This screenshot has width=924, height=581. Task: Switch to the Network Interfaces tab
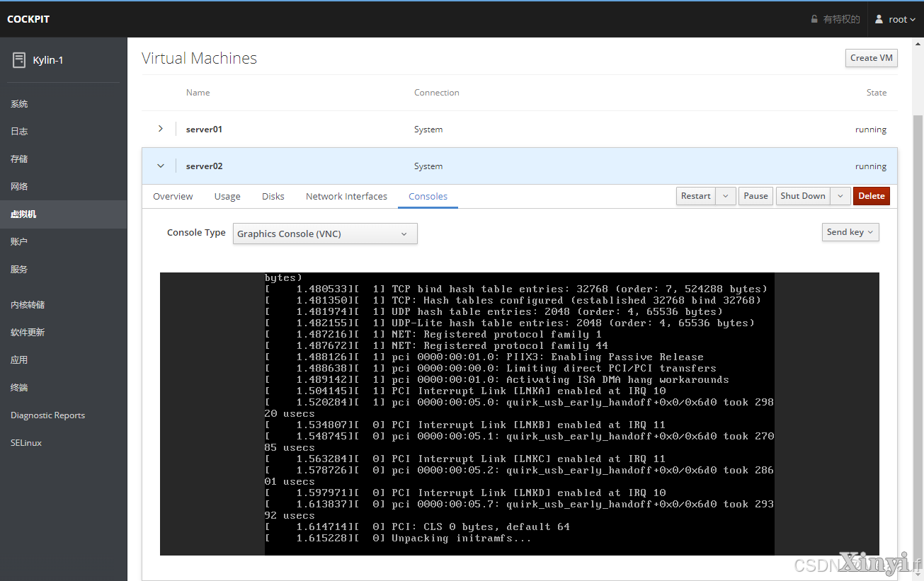point(346,196)
